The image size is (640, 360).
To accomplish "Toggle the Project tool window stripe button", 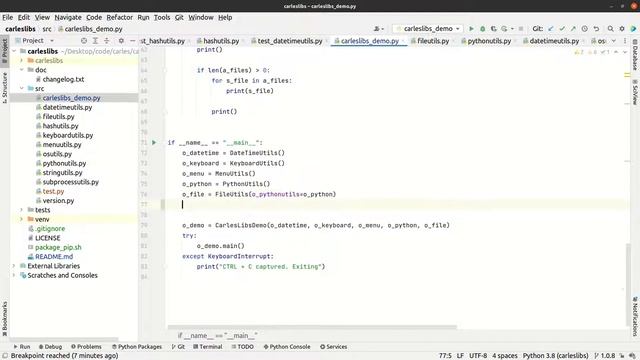I will click(4, 51).
